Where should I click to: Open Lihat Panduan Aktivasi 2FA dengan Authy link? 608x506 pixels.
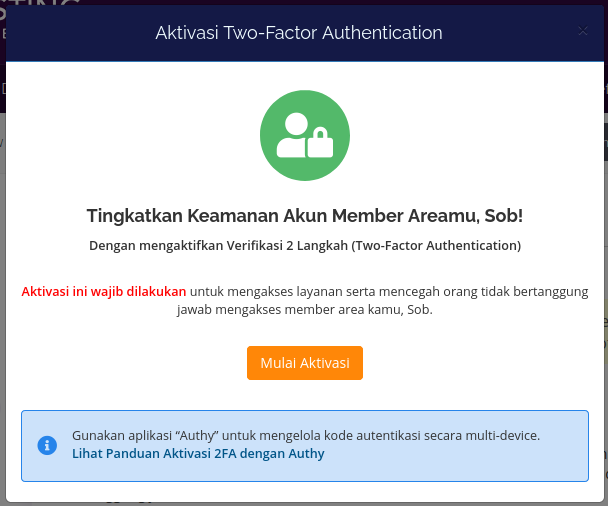pos(198,454)
